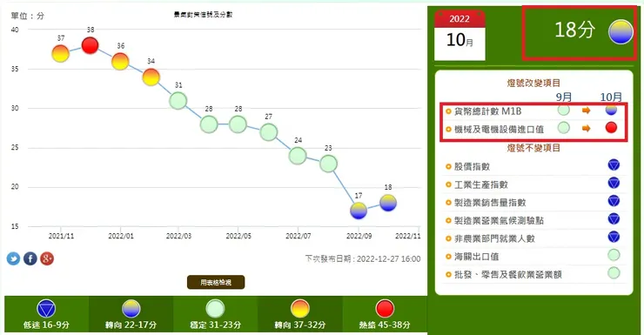Click the 轉向 22-17分 yellow-blue legend light
Viewport: 644px width, 335px height.
coord(131,309)
